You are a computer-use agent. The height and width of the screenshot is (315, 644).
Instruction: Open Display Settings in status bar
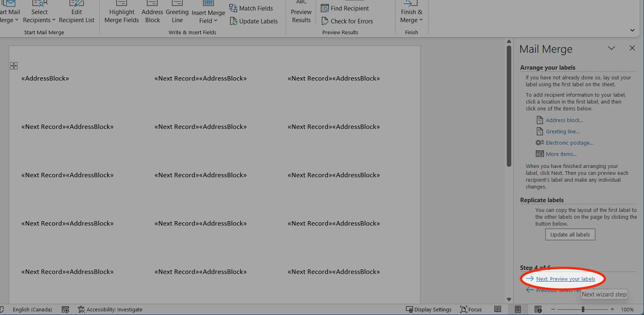pyautogui.click(x=429, y=310)
